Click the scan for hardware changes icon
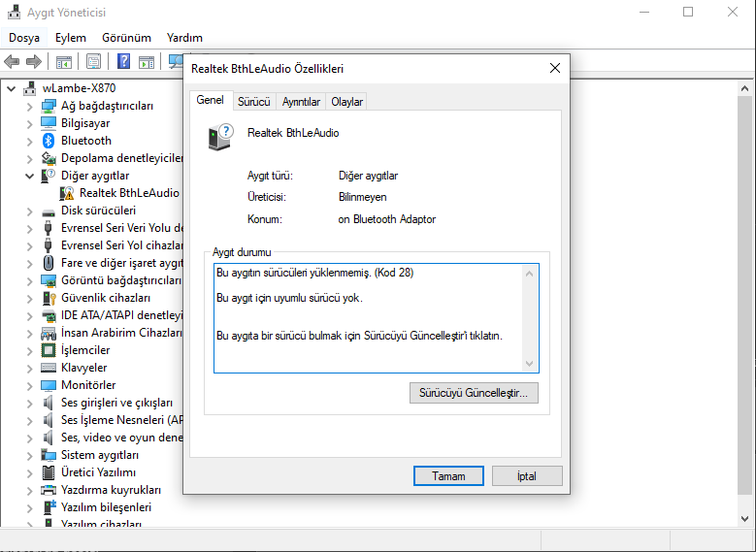The height and width of the screenshot is (552, 756). 176,61
